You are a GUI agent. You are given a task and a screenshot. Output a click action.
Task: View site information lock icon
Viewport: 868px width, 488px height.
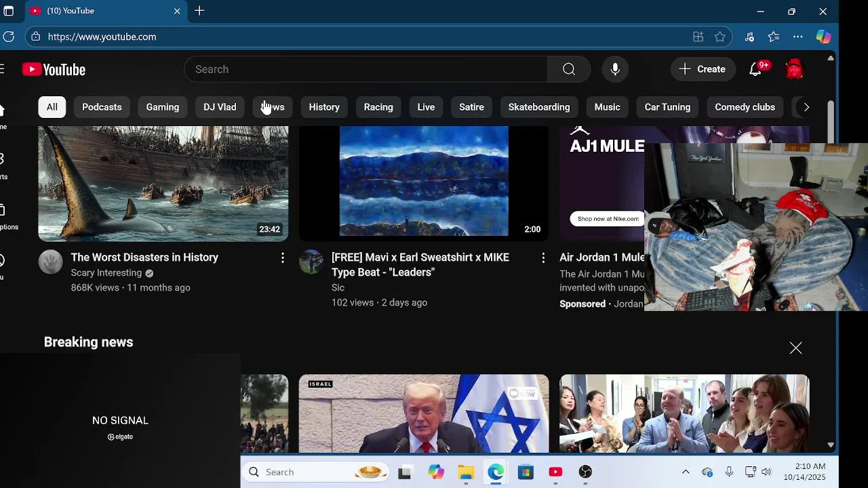[35, 37]
